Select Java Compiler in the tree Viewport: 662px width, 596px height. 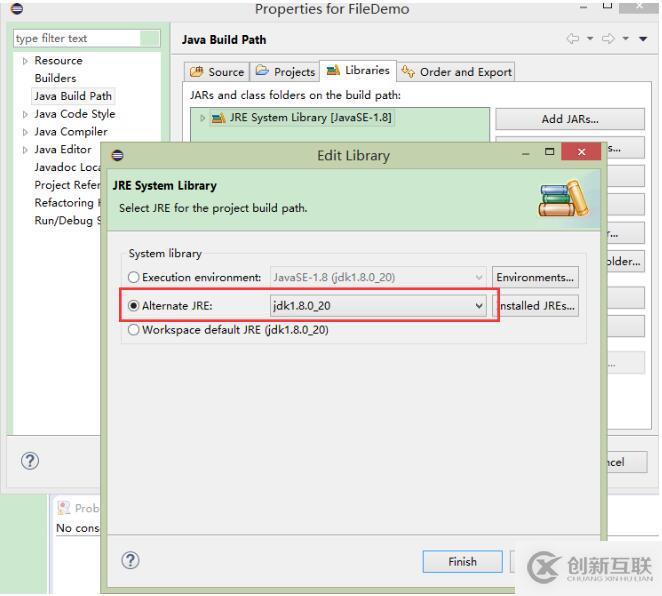tap(71, 132)
